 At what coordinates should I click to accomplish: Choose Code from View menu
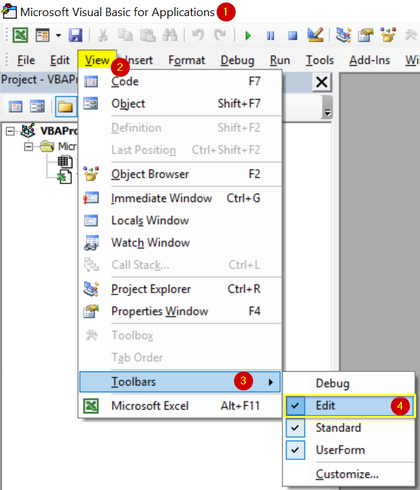180,81
